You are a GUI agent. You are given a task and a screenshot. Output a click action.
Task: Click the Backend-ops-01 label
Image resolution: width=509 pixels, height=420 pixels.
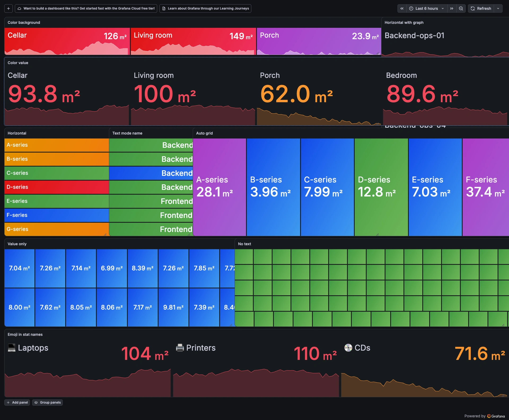click(x=414, y=35)
